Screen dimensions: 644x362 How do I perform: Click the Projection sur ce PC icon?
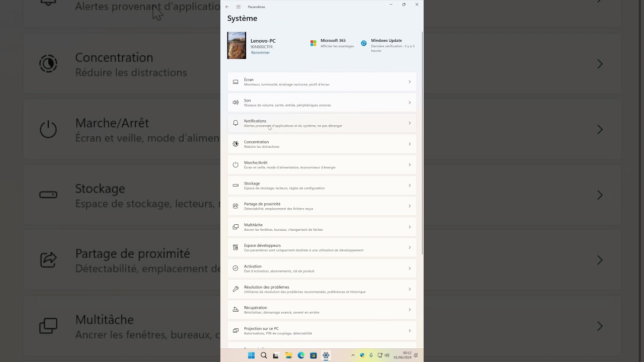click(235, 330)
